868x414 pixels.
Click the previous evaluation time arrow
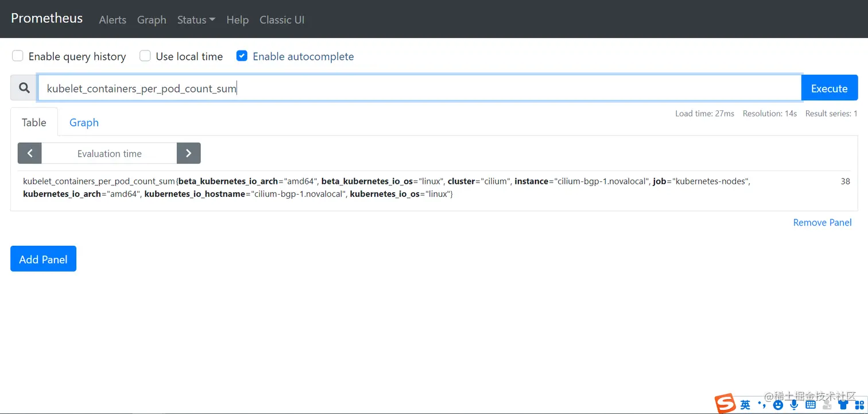[x=30, y=153]
